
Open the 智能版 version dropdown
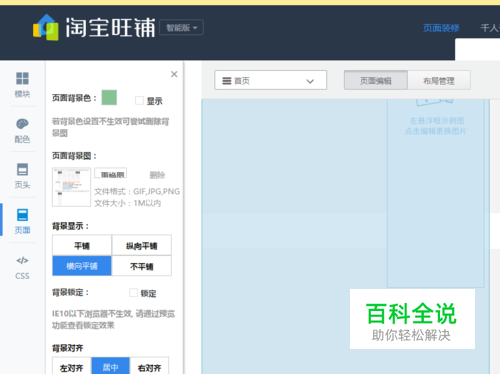[x=181, y=27]
